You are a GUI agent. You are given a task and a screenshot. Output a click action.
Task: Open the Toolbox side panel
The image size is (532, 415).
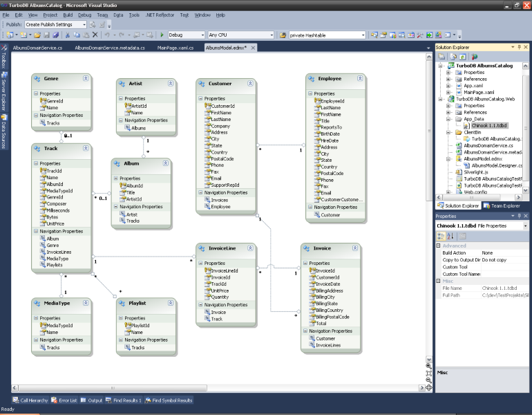pyautogui.click(x=4, y=56)
